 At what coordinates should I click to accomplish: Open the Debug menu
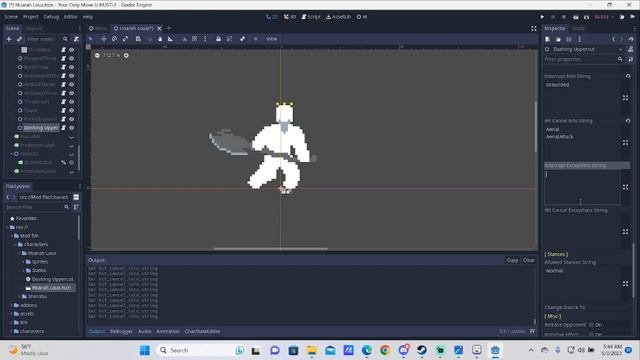coord(51,17)
